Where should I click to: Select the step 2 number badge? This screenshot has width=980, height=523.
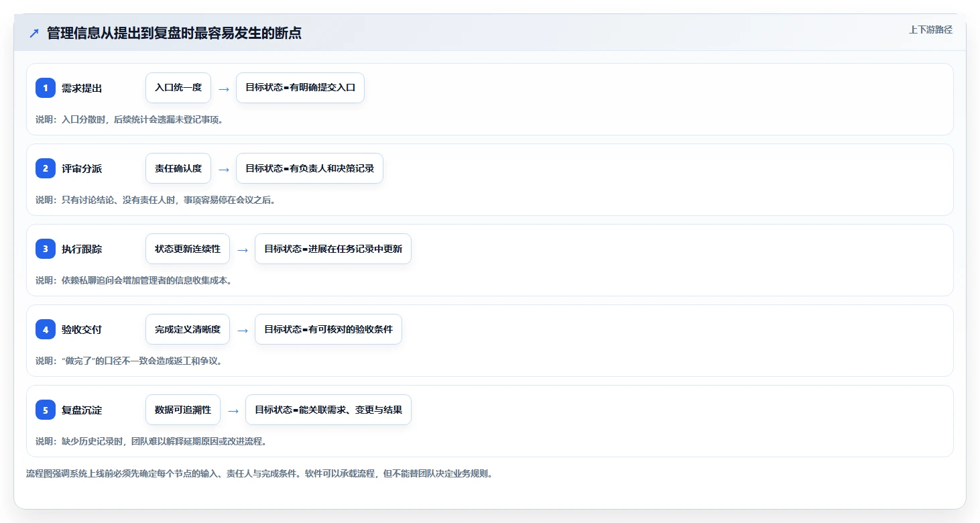coord(46,168)
